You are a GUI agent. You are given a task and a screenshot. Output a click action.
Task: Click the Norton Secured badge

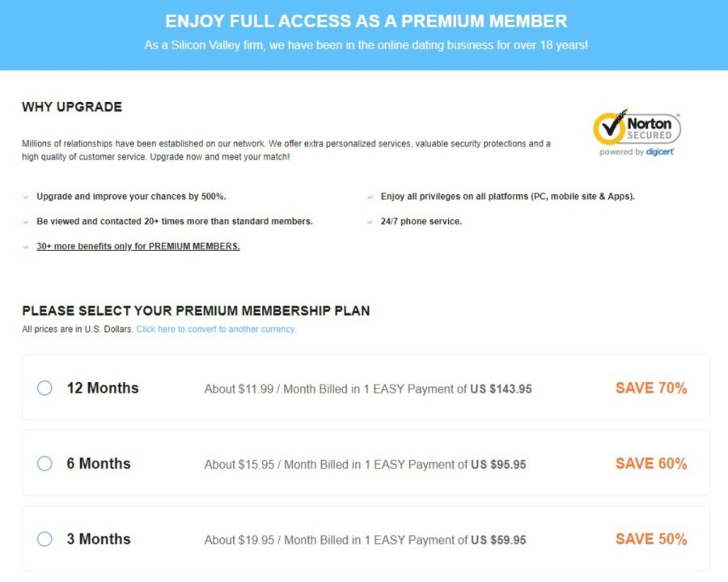637,132
